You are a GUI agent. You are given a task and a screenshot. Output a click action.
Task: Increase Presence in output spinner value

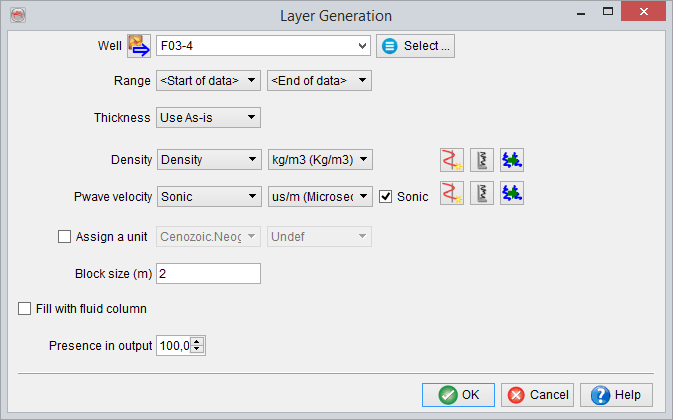(x=198, y=341)
